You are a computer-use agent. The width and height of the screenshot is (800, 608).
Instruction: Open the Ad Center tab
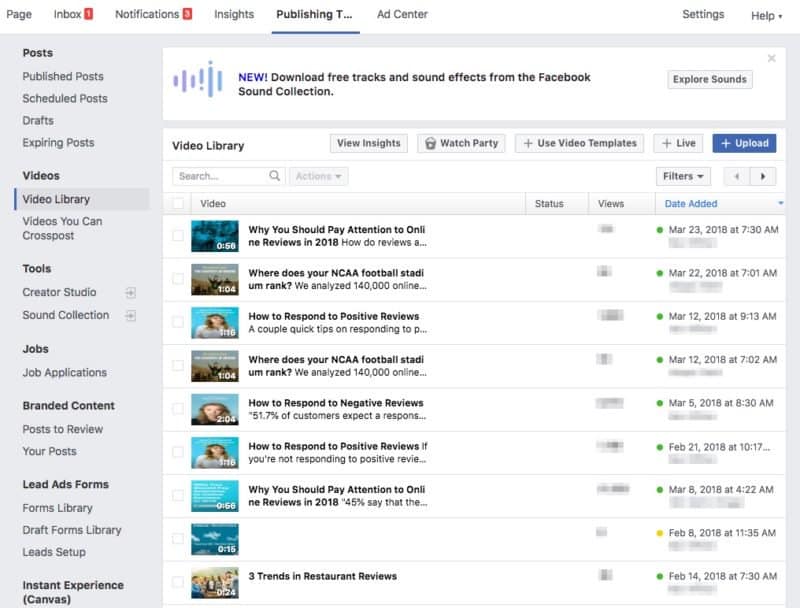pyautogui.click(x=402, y=14)
